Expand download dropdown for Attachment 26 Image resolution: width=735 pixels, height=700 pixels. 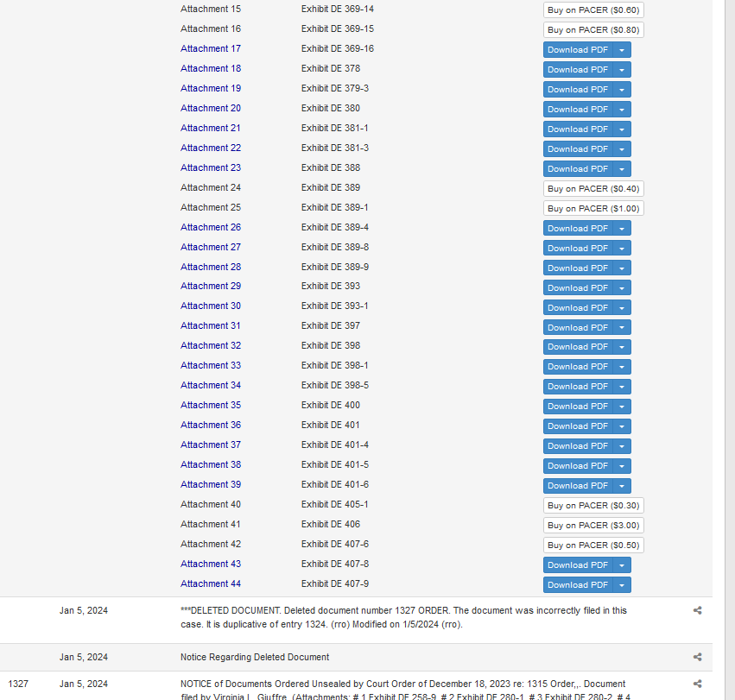(x=622, y=228)
